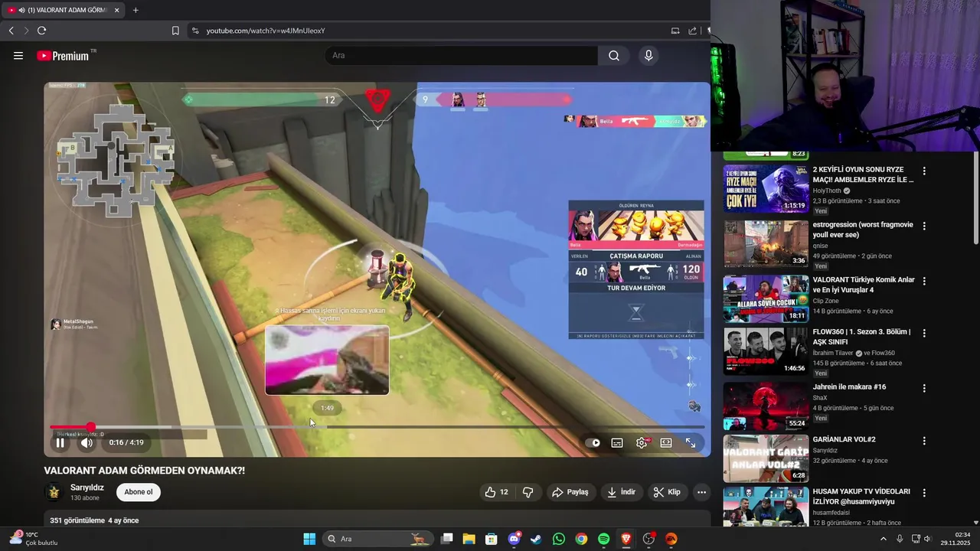The width and height of the screenshot is (980, 551).
Task: Mute the video via speaker icon
Action: [x=87, y=442]
